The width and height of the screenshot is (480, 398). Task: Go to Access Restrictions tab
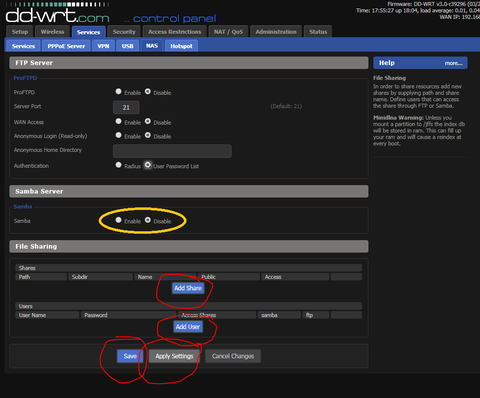coord(174,32)
